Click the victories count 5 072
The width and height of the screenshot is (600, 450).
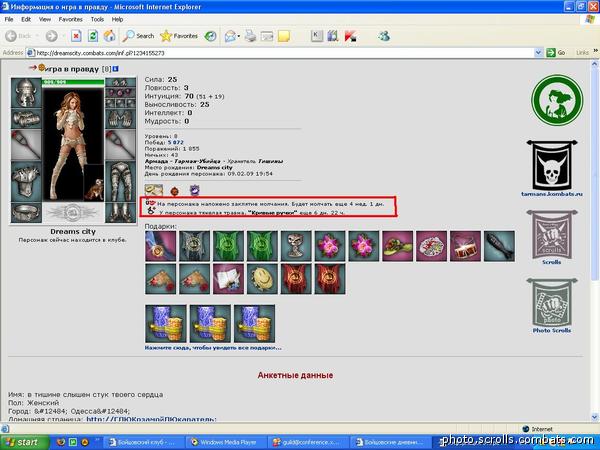pos(176,142)
